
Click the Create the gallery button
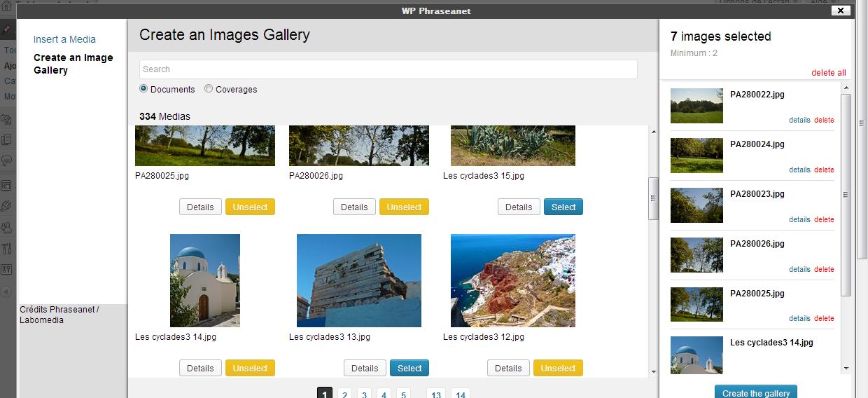[x=755, y=392]
